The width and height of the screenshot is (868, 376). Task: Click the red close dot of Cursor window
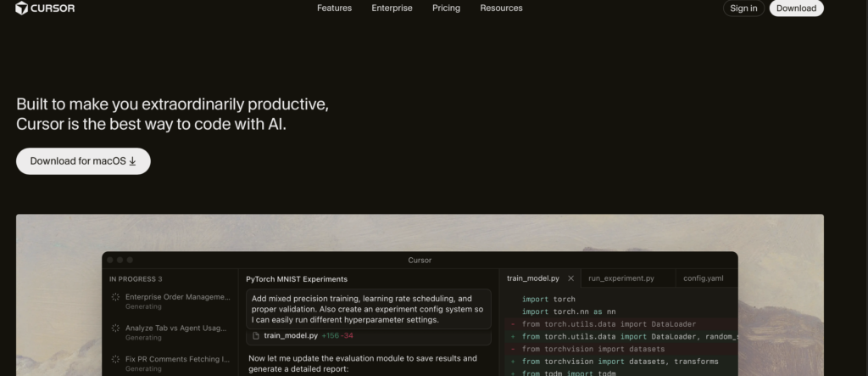pos(110,260)
